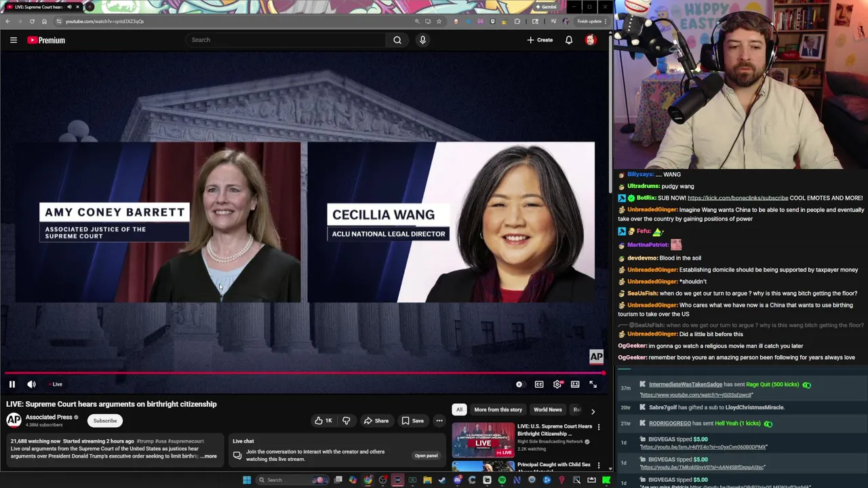
Task: Open Windows Start menu
Action: click(247, 480)
